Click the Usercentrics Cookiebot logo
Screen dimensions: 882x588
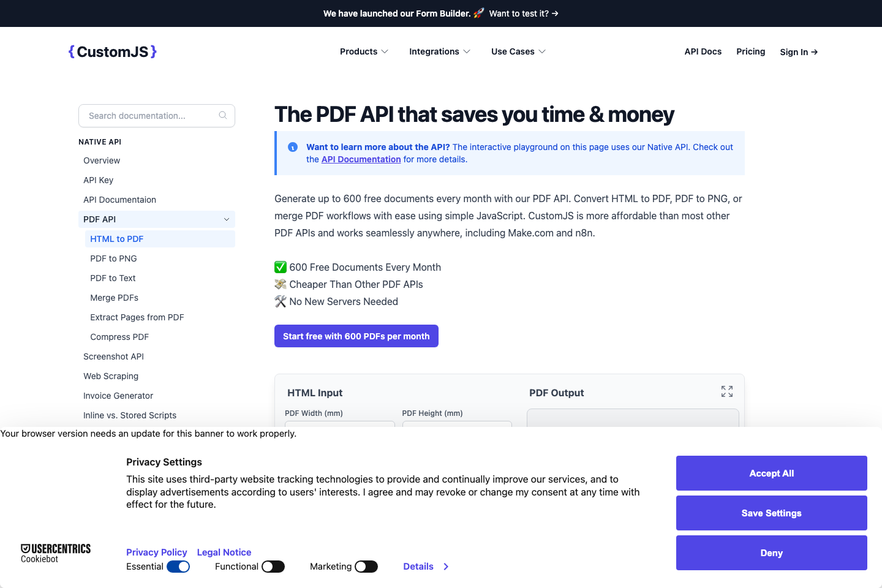(56, 552)
